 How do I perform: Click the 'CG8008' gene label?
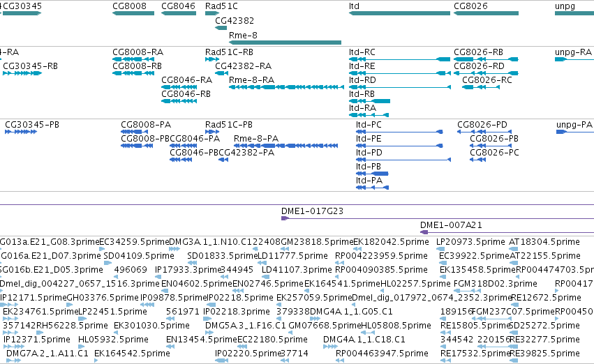click(129, 6)
